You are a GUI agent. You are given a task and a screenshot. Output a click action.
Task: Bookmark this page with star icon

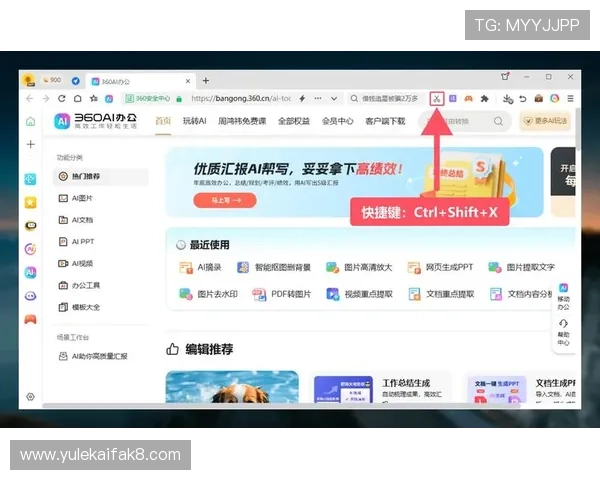[94, 98]
